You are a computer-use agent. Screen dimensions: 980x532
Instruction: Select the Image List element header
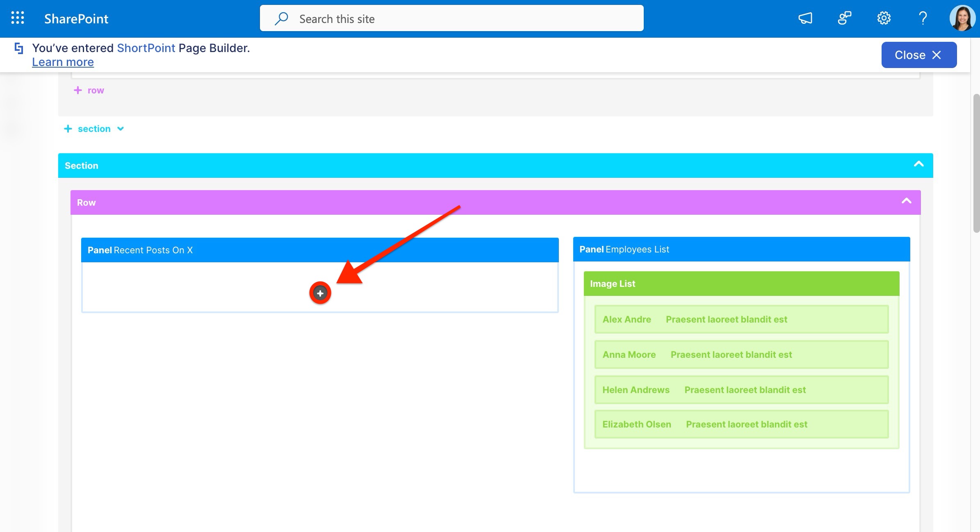pyautogui.click(x=741, y=284)
